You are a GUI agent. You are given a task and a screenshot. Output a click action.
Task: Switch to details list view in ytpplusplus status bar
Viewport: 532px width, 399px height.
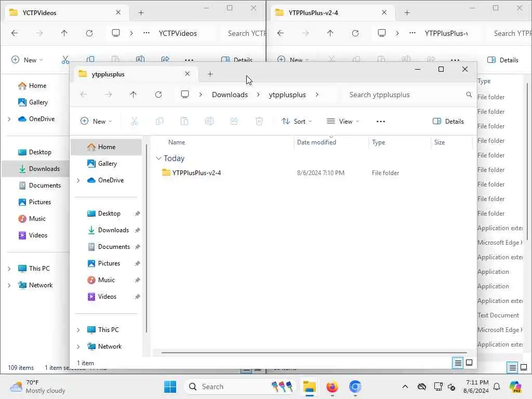click(458, 363)
